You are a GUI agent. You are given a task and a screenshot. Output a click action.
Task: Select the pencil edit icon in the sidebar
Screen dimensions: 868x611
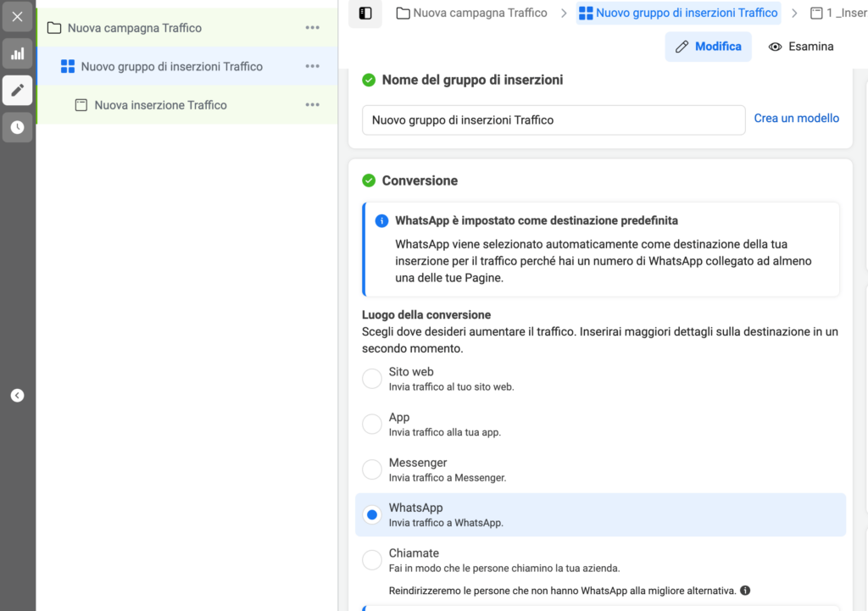coord(17,90)
